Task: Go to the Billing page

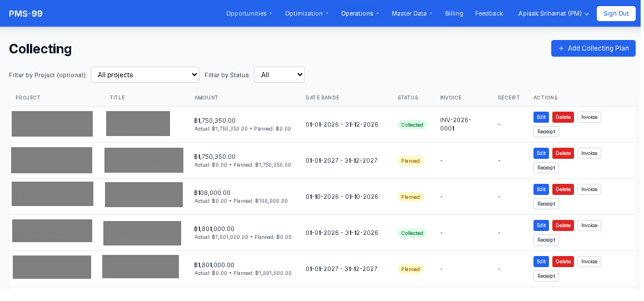Action: pos(454,13)
